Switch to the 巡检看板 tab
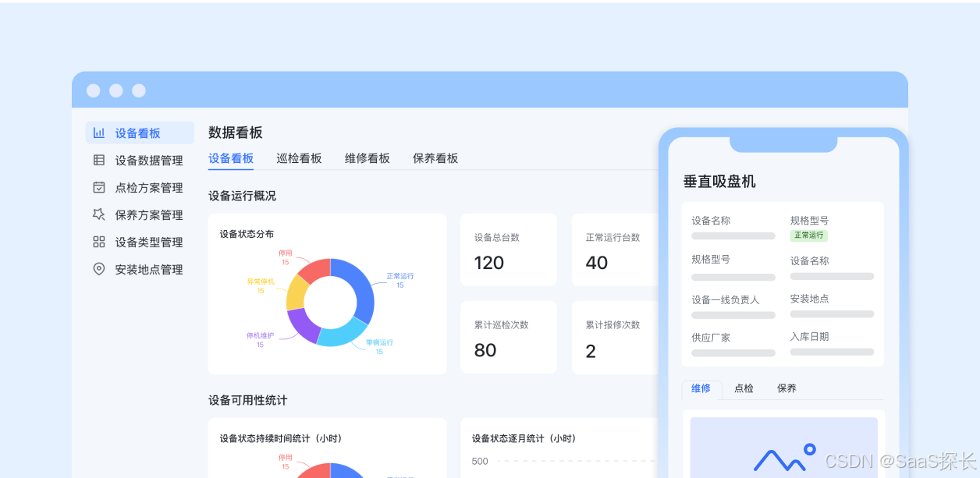Screen dimensions: 980x478 (x=299, y=158)
